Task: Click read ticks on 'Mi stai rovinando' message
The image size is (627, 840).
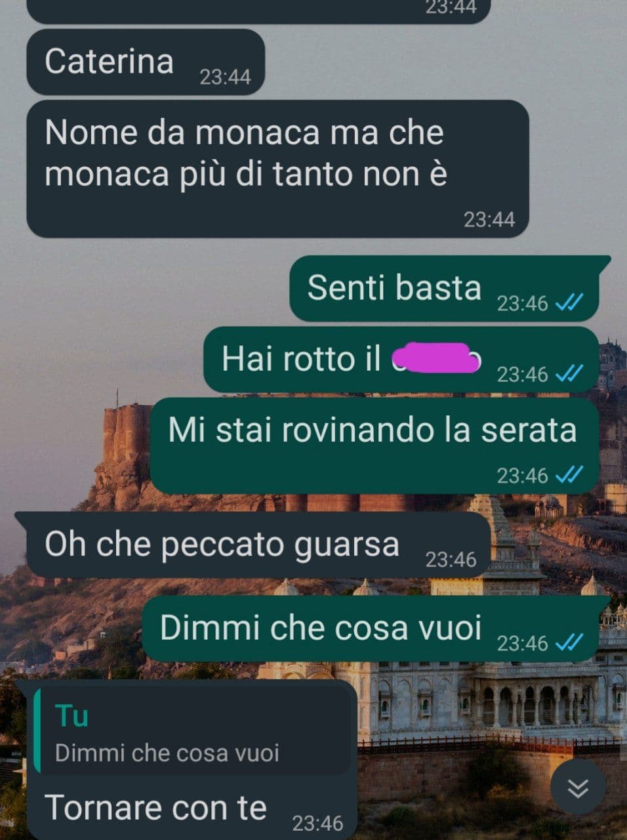Action: pyautogui.click(x=569, y=474)
